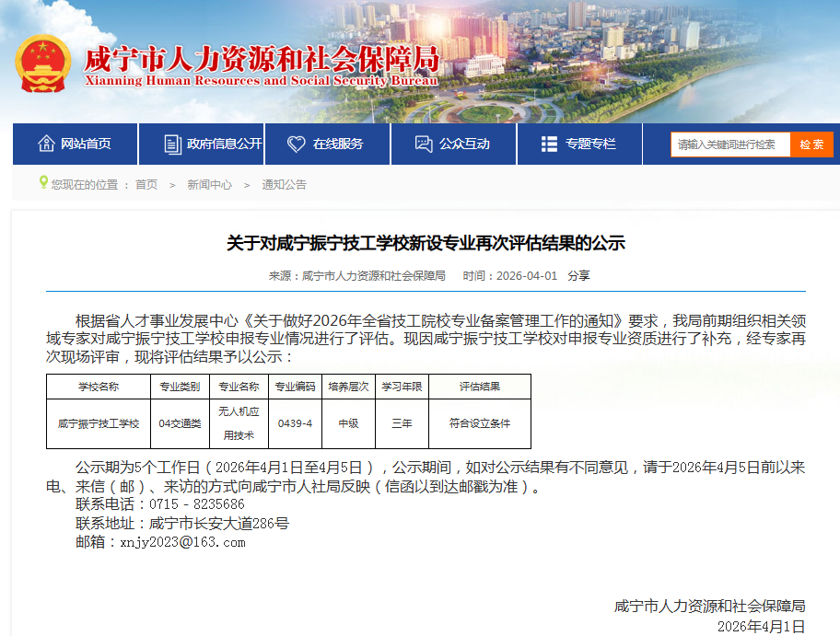Click the table cell 三年
Viewport: 840px width, 636px height.
point(402,424)
